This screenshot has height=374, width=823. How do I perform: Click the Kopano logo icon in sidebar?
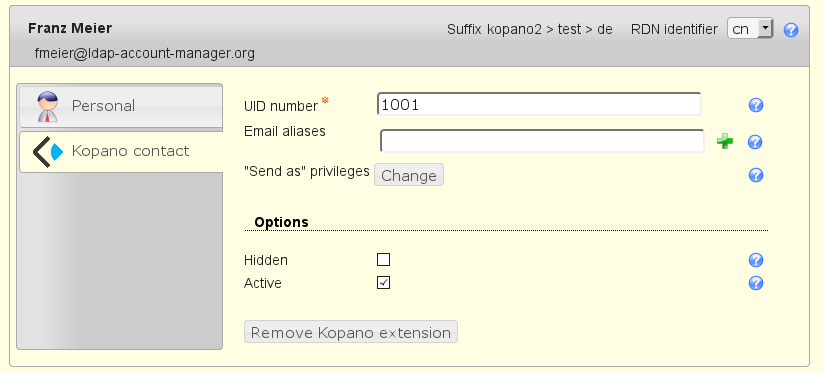(x=48, y=152)
